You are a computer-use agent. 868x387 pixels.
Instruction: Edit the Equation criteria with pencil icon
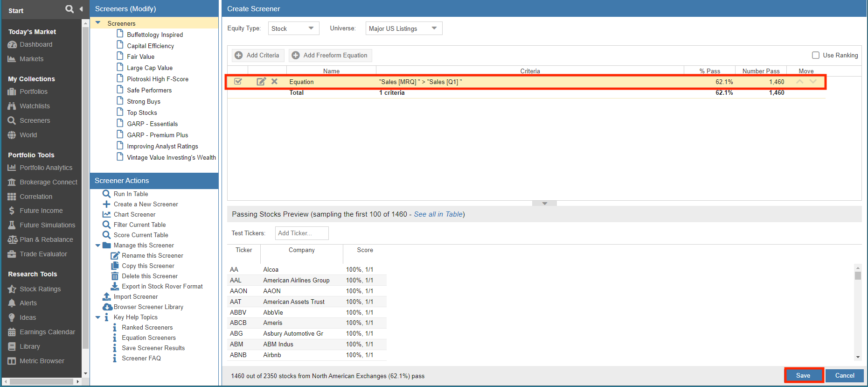(x=261, y=81)
